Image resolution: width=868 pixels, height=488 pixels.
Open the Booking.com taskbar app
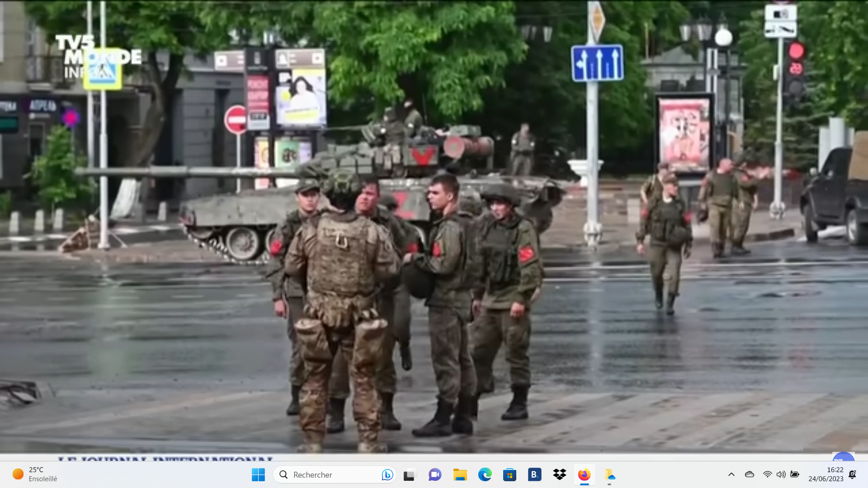pos(534,474)
